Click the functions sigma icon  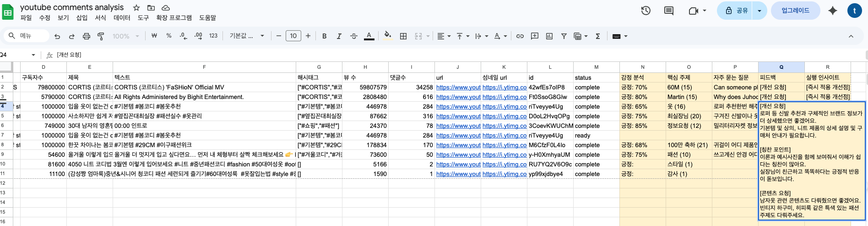[x=598, y=36]
